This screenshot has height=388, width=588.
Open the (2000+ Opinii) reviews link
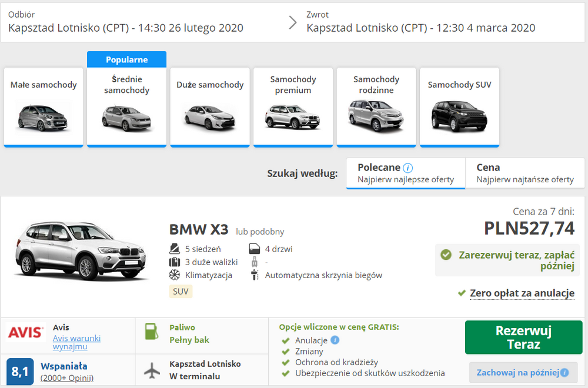point(67,378)
